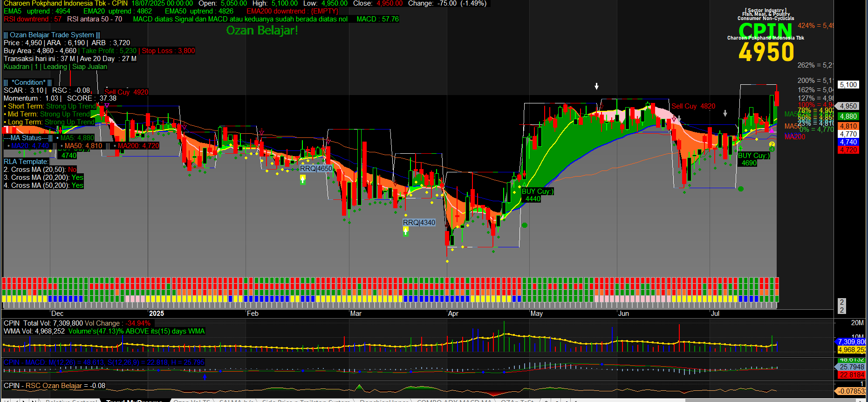Click the 22.8184 MACD signal axis value

click(852, 375)
